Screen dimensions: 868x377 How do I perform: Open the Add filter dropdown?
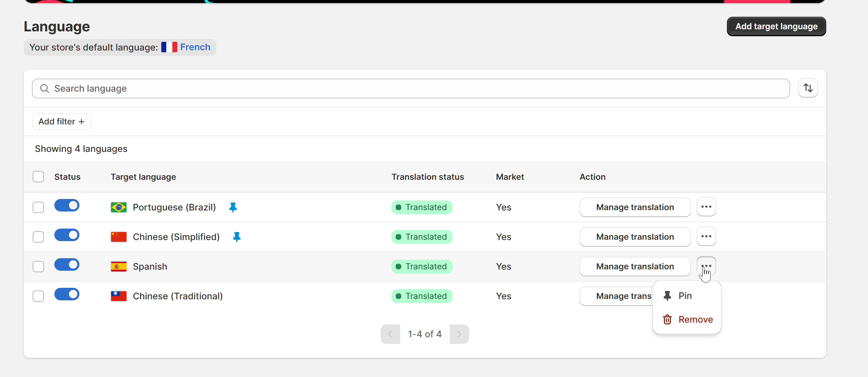[62, 122]
